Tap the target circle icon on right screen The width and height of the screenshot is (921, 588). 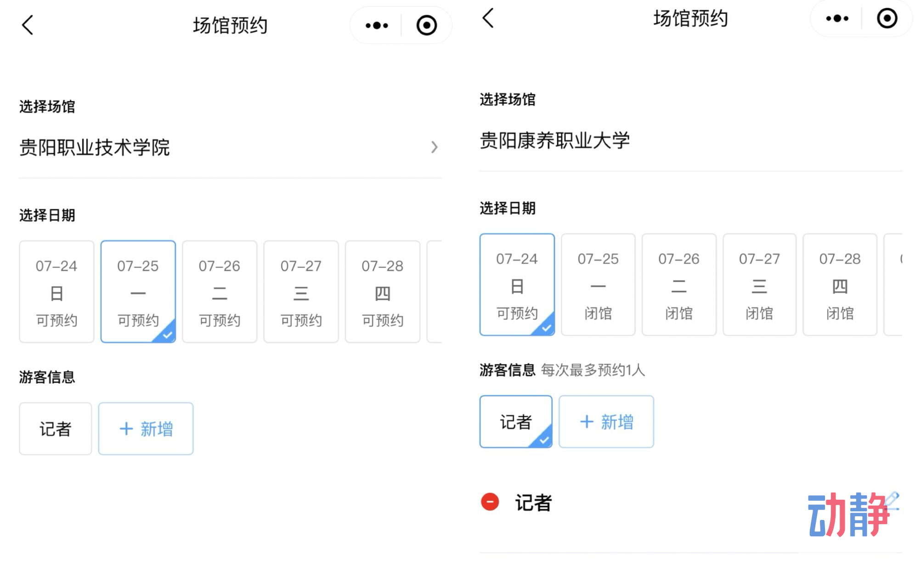click(886, 18)
